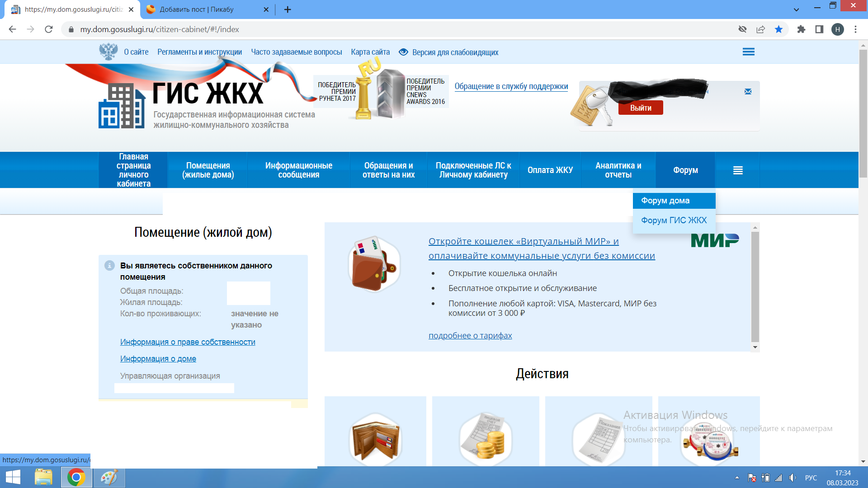Open the Форум navigation tab

tap(685, 170)
